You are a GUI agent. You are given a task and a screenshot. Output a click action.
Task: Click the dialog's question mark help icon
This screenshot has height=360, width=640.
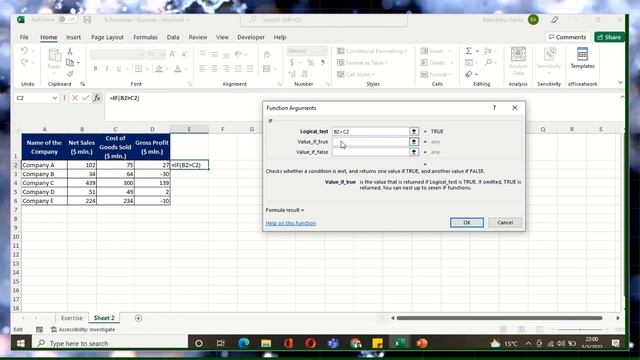(494, 108)
